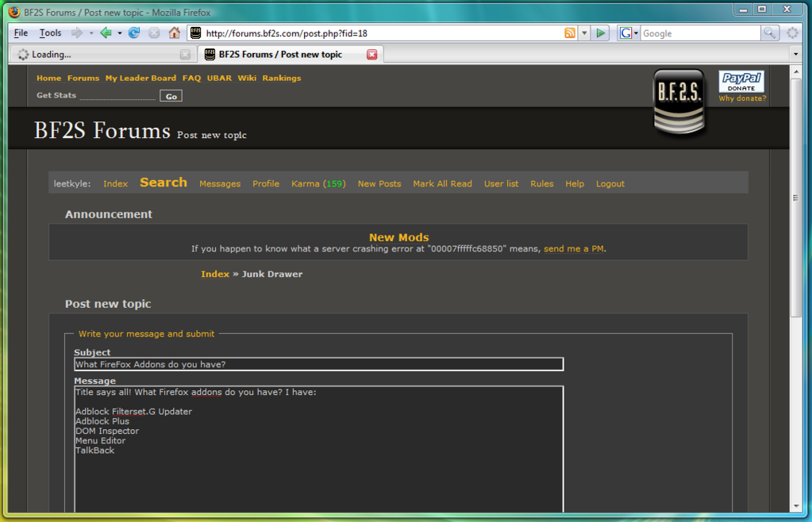Click inside the Message text area

click(318, 449)
